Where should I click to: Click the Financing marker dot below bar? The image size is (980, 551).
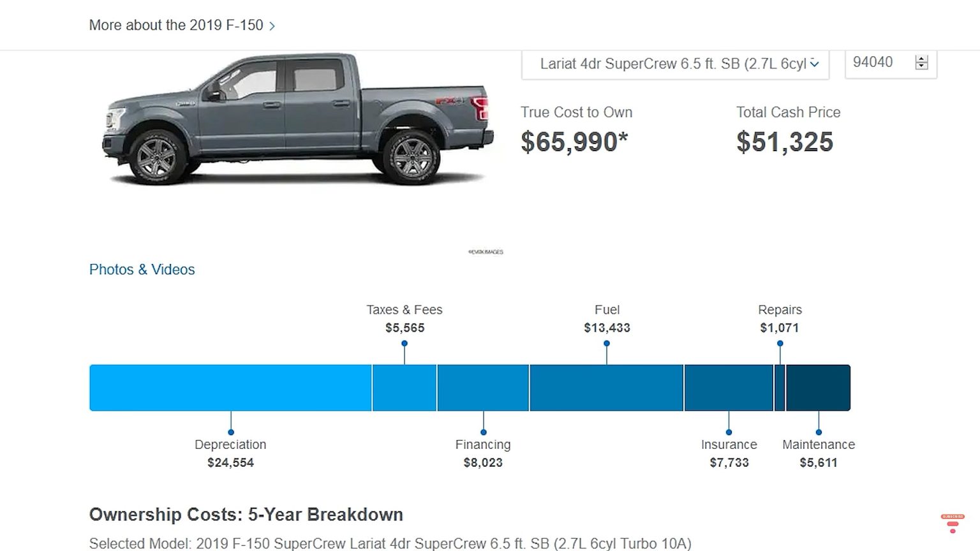tap(483, 432)
